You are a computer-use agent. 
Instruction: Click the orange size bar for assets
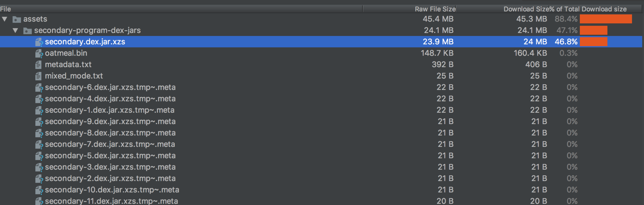point(606,19)
